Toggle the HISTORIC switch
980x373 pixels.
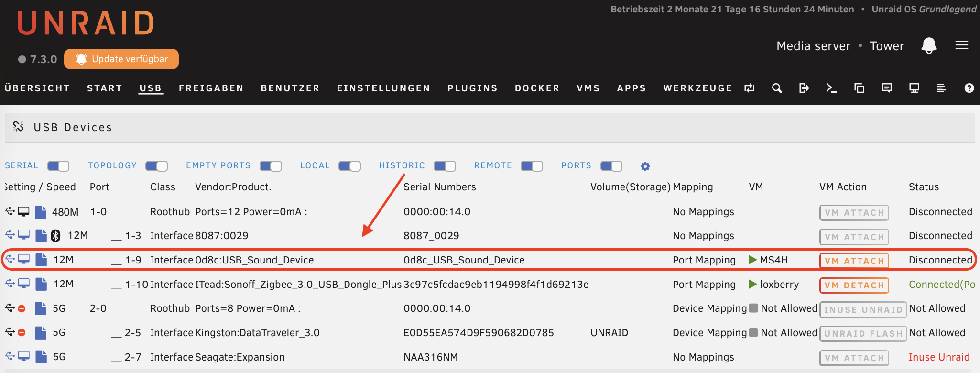(445, 166)
